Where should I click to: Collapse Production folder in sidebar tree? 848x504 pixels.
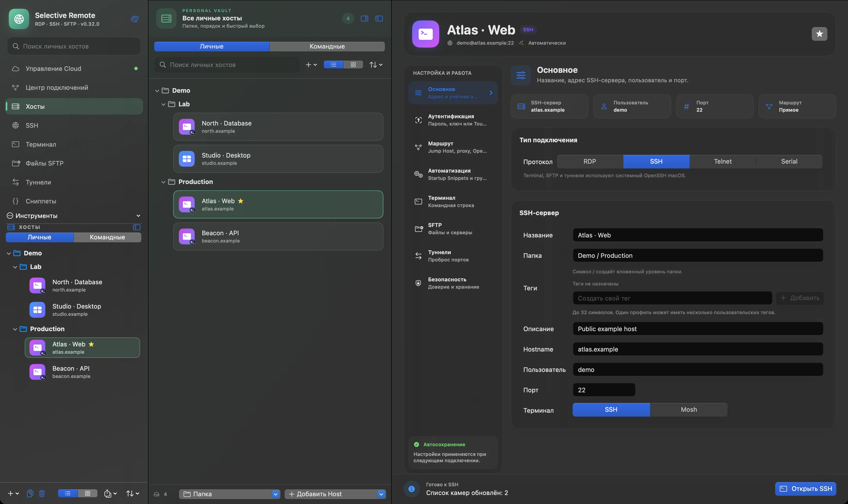[15, 329]
